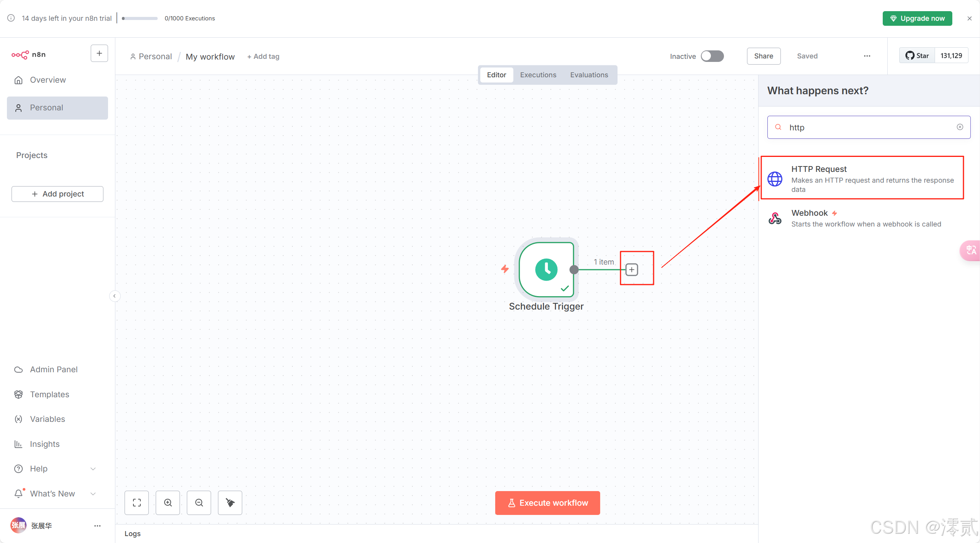Select the Schedule Trigger clock node
This screenshot has height=543, width=980.
click(546, 270)
